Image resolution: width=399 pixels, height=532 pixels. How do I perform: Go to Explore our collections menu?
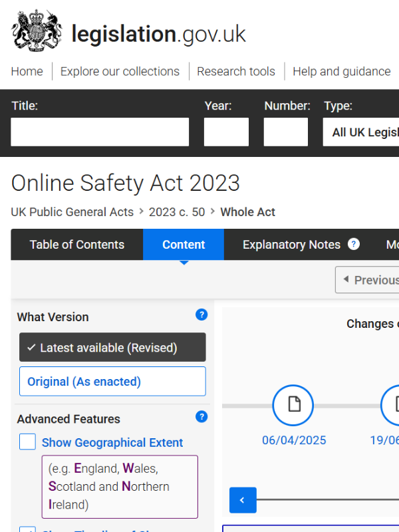click(120, 72)
